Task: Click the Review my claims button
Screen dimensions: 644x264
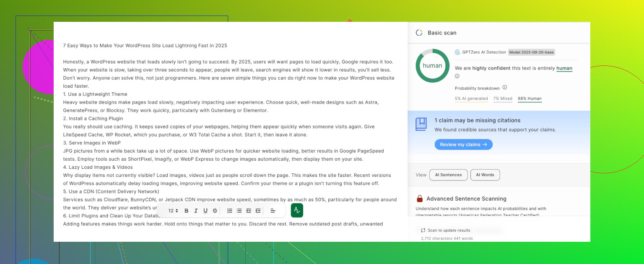Action: 463,144
